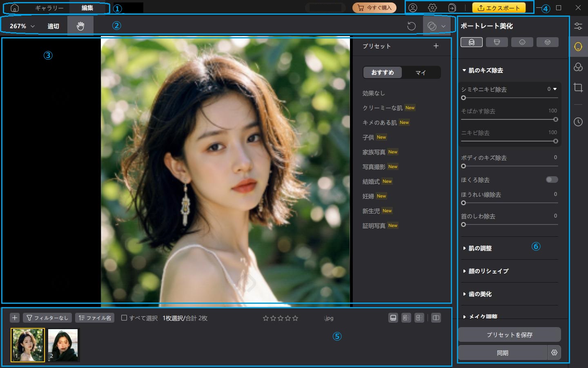Image resolution: width=588 pixels, height=368 pixels.
Task: Click the プリセットを保存 button
Action: tap(509, 334)
